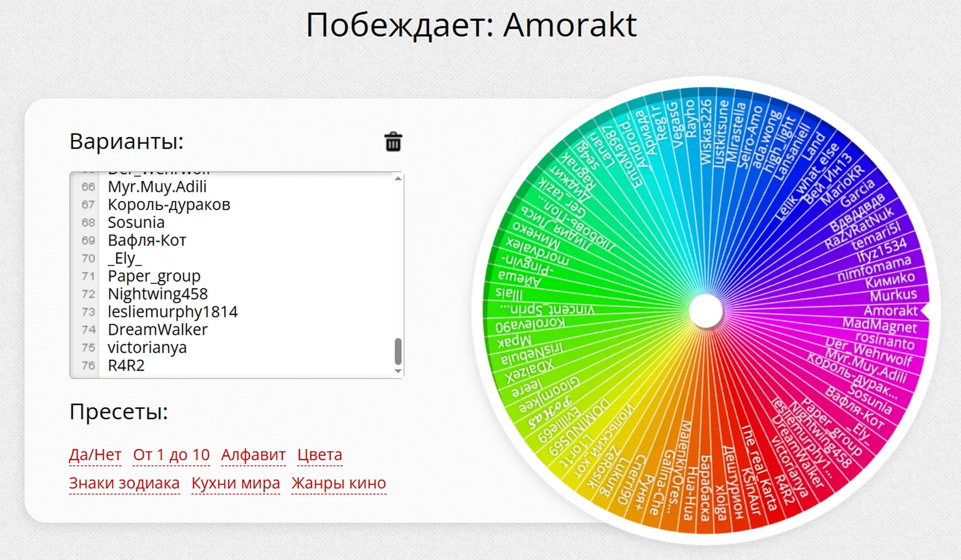
Task: Click the nimfomama wheel segment
Action: [874, 268]
